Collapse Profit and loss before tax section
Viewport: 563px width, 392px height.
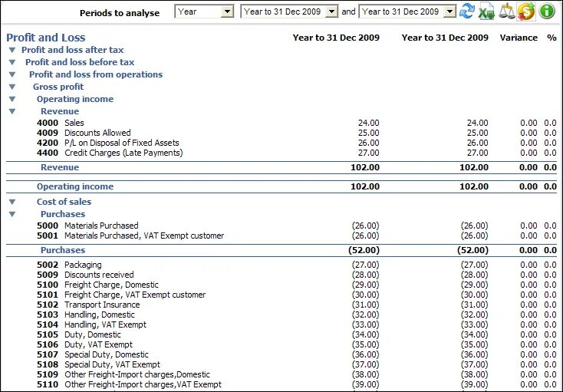tap(12, 62)
